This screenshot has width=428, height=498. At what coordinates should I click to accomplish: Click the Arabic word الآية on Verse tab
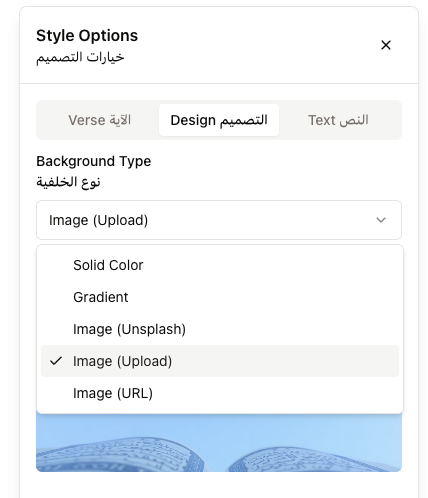click(120, 120)
